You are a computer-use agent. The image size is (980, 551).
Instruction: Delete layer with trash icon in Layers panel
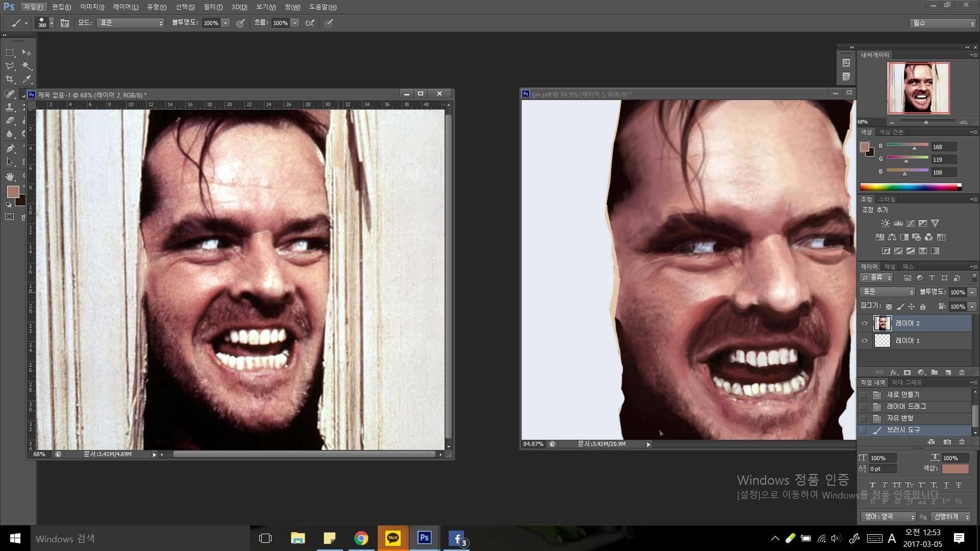(x=962, y=372)
